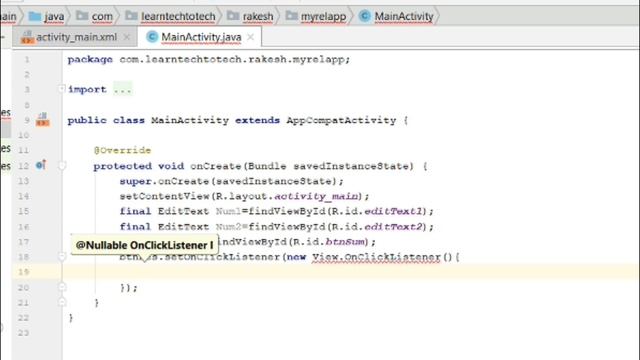Screen dimensions: 640x360
Task: Click fold end marker at line 21
Action: click(62, 302)
